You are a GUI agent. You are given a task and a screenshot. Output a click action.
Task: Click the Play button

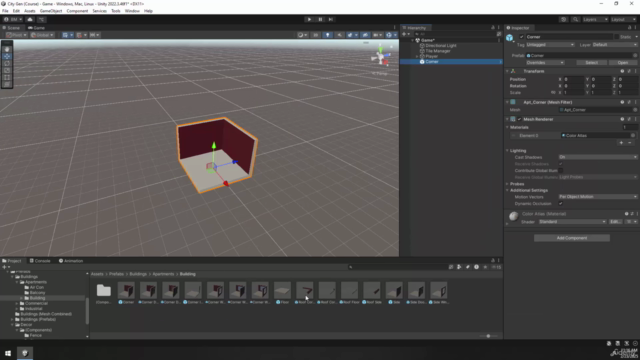(309, 19)
